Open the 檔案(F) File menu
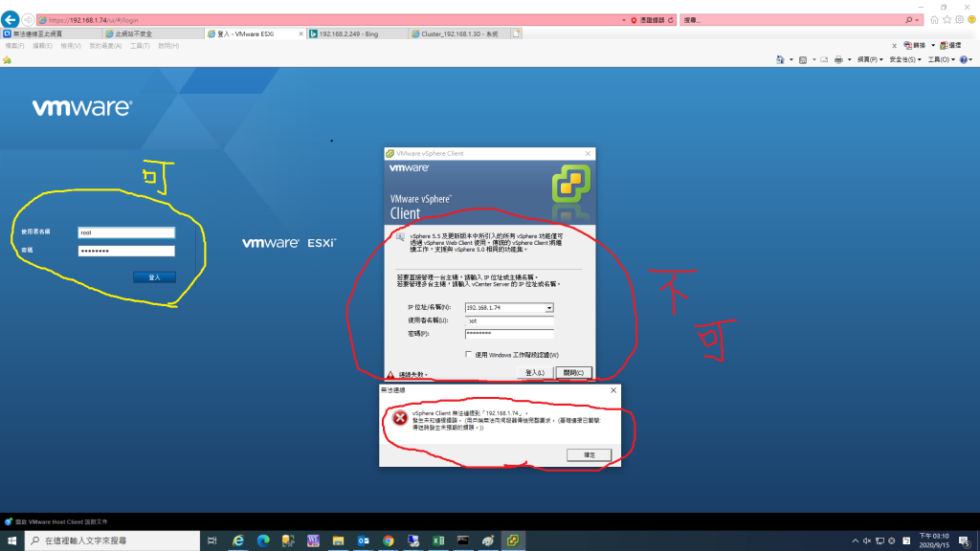Screen dimensions: 980x551 point(15,46)
